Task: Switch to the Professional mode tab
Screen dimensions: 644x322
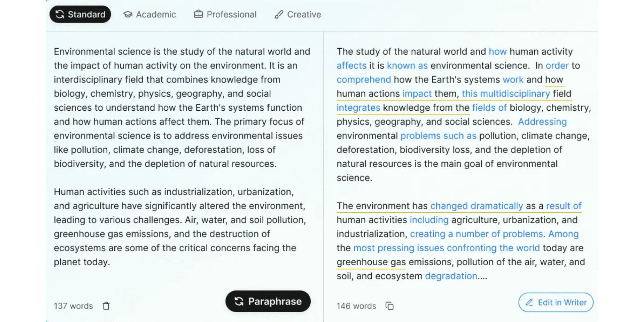Action: click(x=225, y=14)
